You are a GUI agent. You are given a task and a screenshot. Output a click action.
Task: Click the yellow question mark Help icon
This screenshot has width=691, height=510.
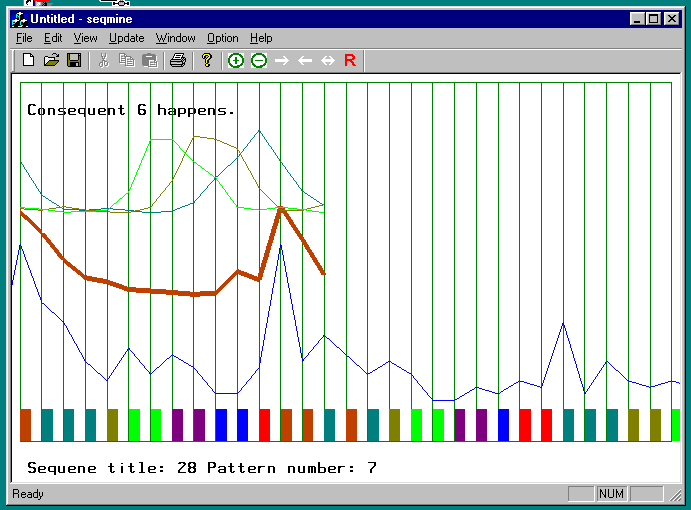pyautogui.click(x=207, y=60)
